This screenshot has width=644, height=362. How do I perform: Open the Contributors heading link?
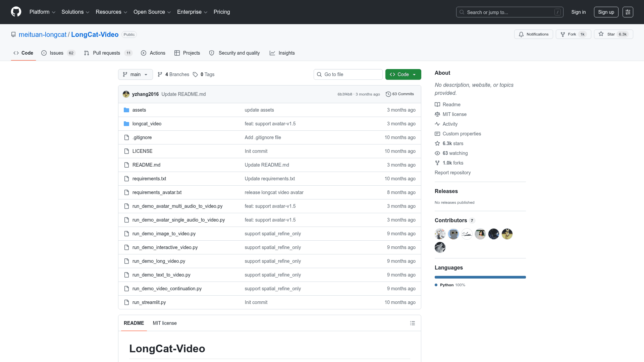(x=454, y=220)
